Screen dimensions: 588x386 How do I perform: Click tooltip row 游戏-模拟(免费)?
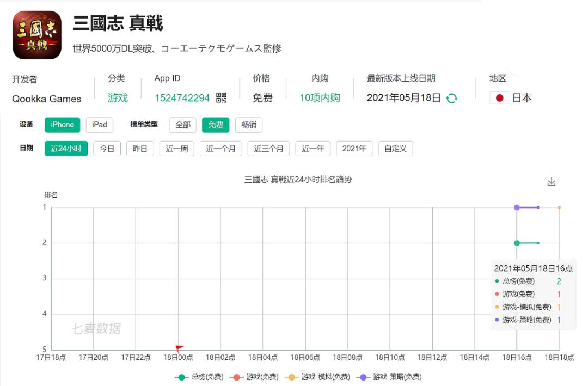[x=528, y=307]
